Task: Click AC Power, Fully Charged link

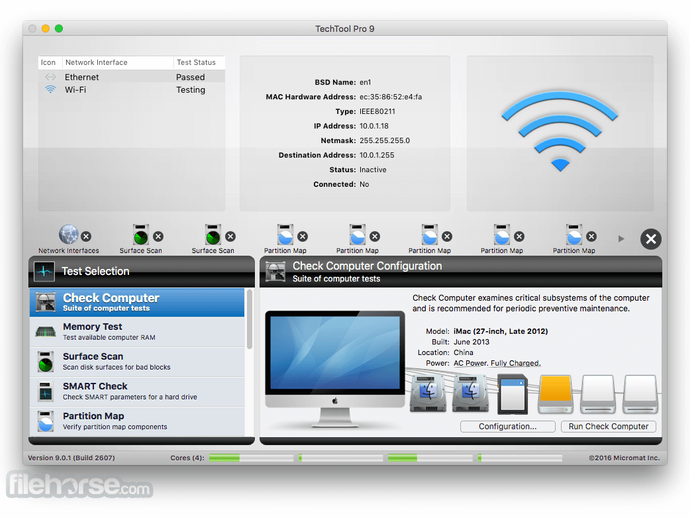Action: point(497,363)
